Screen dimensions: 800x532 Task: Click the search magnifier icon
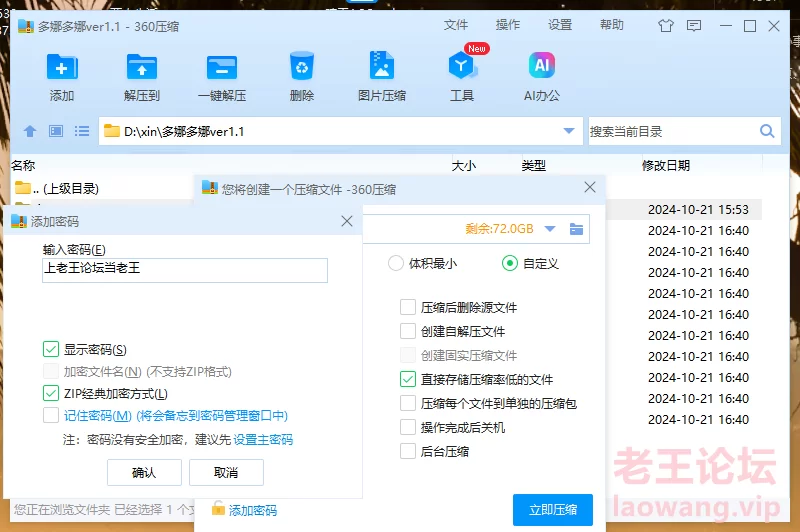click(x=767, y=132)
